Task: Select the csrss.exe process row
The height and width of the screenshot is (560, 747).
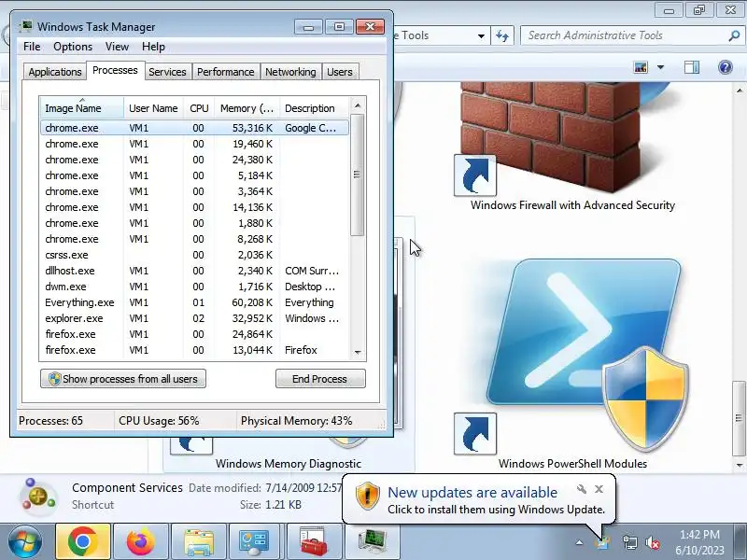Action: tap(195, 255)
